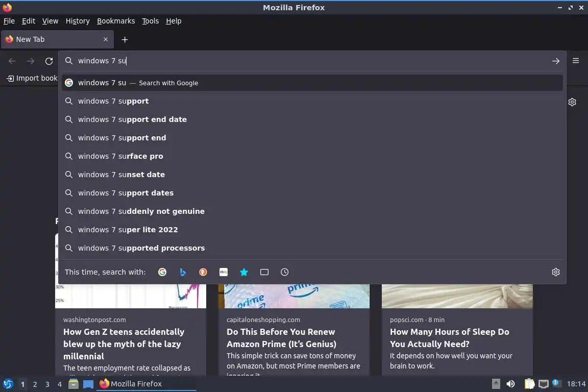Choose suggestion 'windows 7 supported processors'

click(312, 248)
